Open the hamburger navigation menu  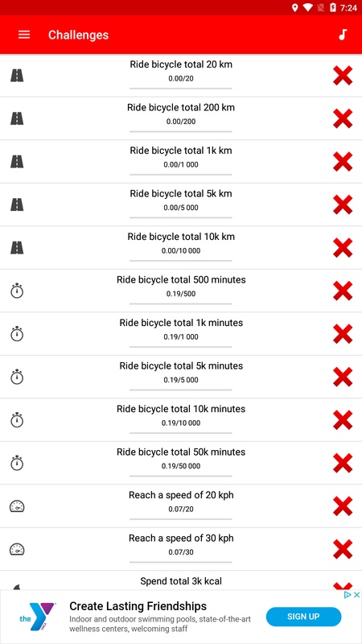[24, 35]
